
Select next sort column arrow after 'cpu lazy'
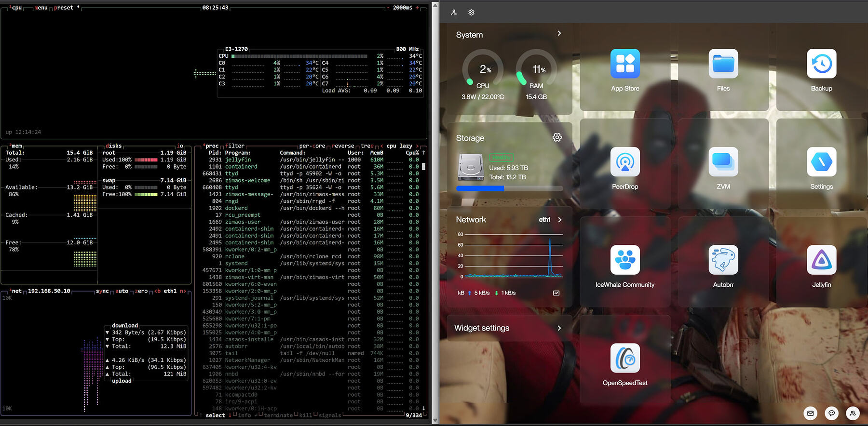[418, 146]
